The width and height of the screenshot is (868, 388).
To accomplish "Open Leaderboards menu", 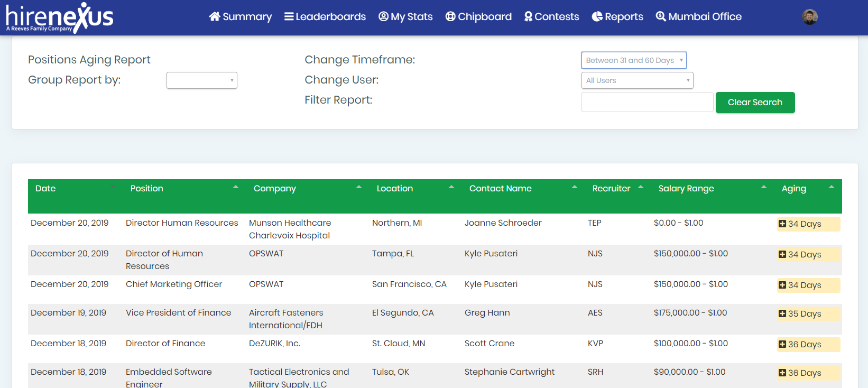I will click(325, 16).
